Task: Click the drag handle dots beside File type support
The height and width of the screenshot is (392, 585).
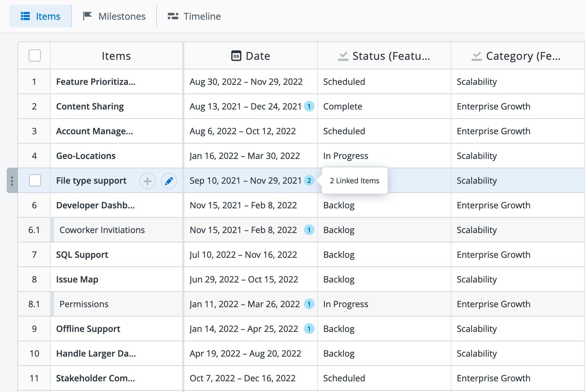Action: click(x=12, y=181)
